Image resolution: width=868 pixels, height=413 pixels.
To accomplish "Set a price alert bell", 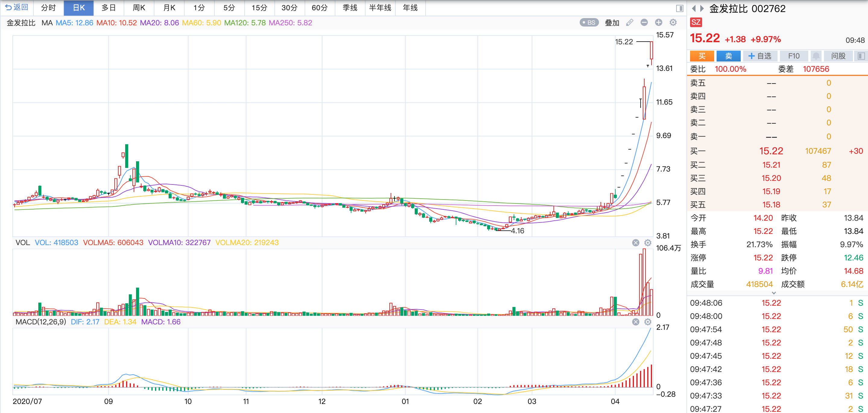I will click(816, 56).
